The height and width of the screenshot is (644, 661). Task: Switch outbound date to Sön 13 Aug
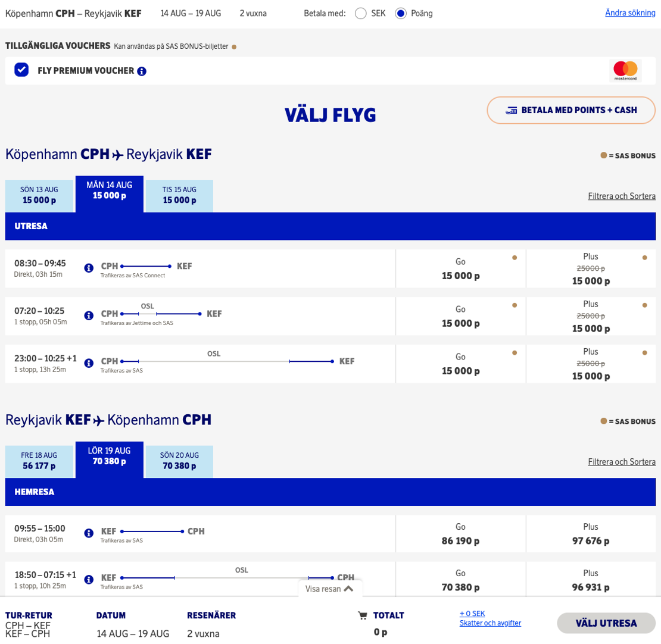[x=39, y=196]
